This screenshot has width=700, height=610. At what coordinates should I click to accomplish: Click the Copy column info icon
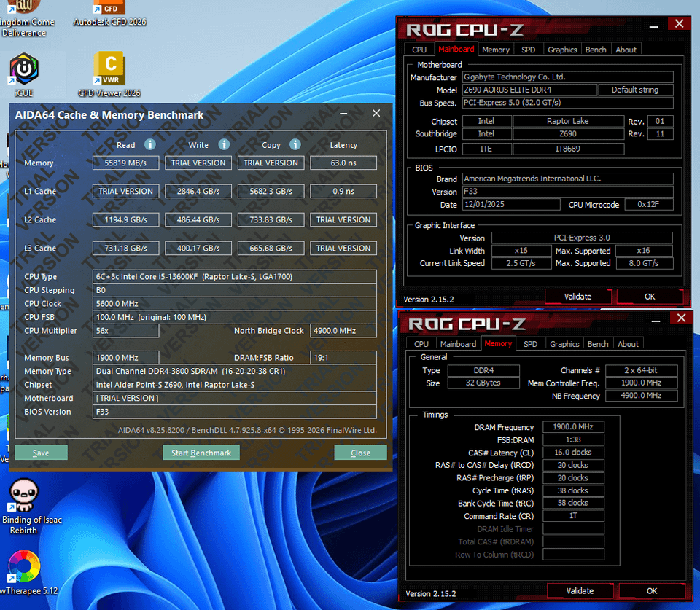point(295,144)
